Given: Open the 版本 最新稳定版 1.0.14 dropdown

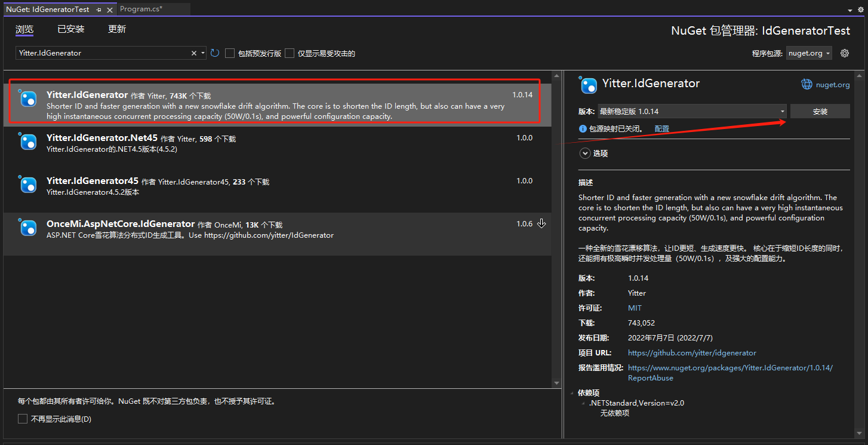Looking at the screenshot, I should tap(692, 111).
